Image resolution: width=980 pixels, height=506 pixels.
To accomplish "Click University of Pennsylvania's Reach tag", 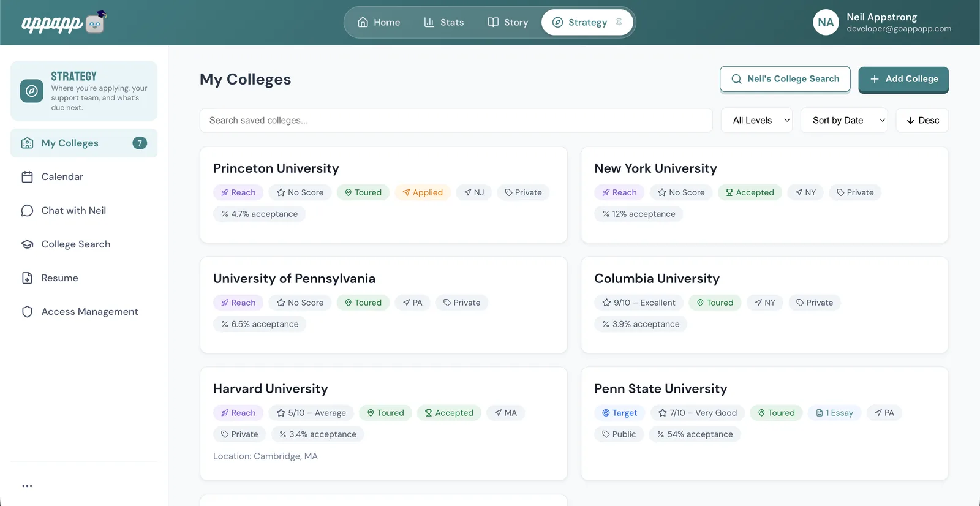I will coord(238,303).
